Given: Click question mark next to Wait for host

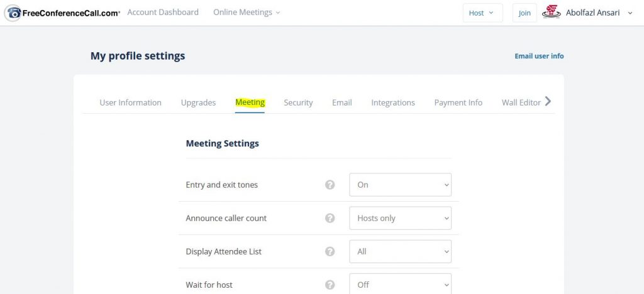Looking at the screenshot, I should [x=330, y=285].
